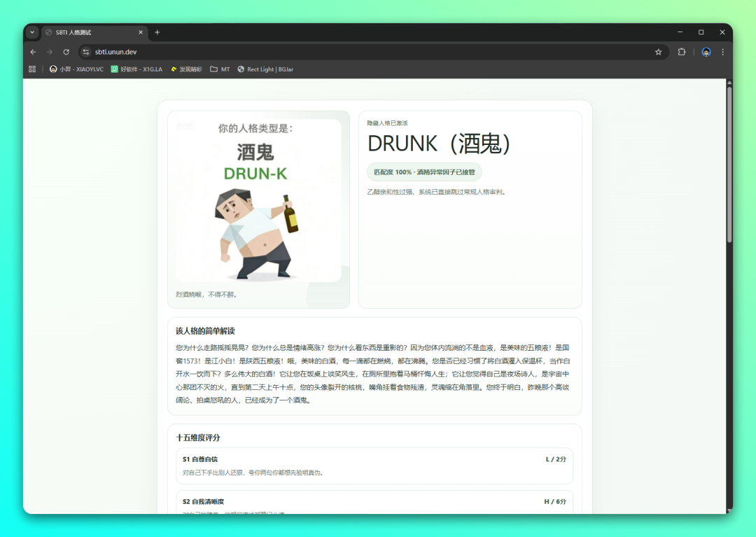756x537 pixels.
Task: Open the apps grid in bookmarks bar
Action: 32,69
